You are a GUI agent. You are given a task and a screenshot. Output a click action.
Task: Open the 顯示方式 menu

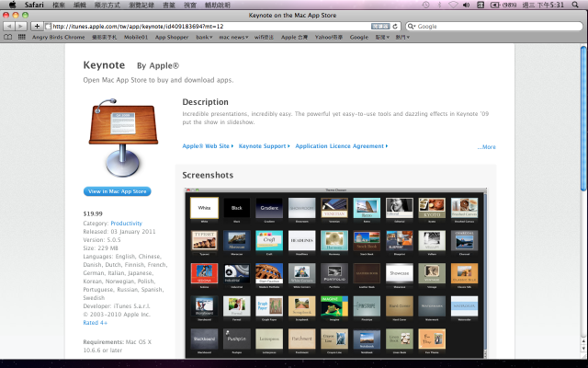pos(107,5)
